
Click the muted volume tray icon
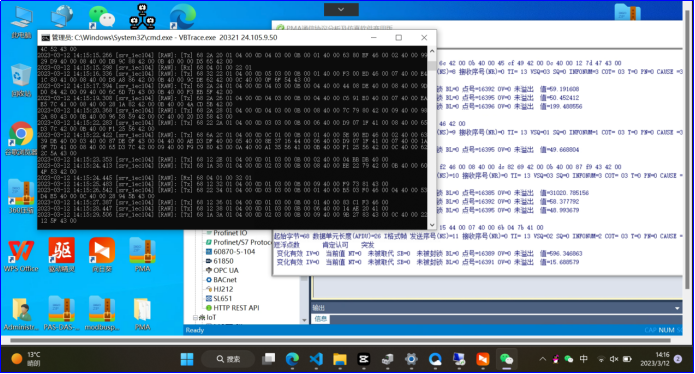(x=614, y=359)
